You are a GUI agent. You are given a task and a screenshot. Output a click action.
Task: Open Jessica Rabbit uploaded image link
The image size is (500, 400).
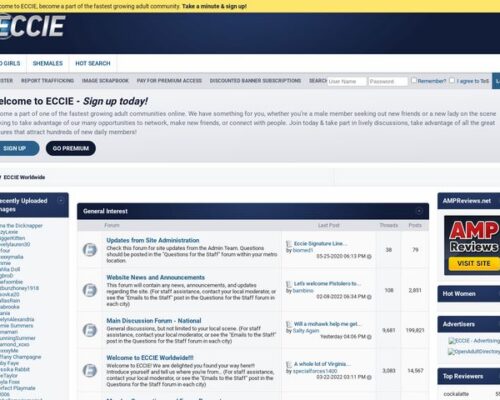(15, 369)
